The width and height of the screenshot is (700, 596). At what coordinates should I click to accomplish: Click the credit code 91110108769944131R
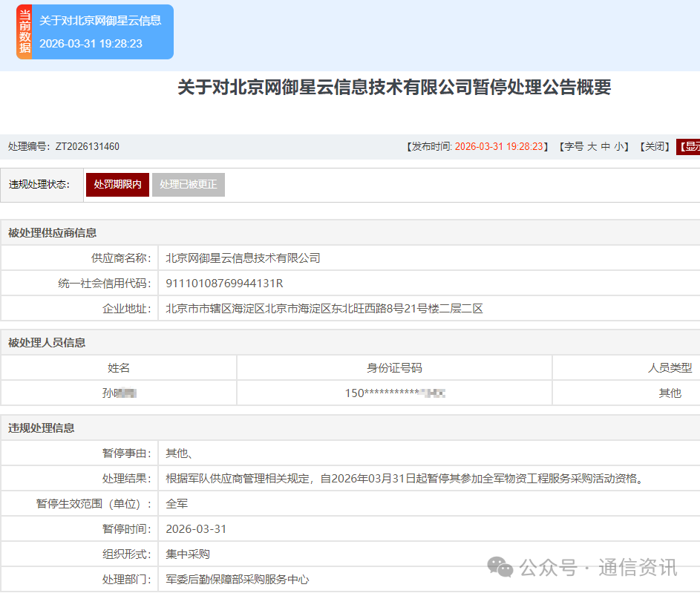point(224,284)
